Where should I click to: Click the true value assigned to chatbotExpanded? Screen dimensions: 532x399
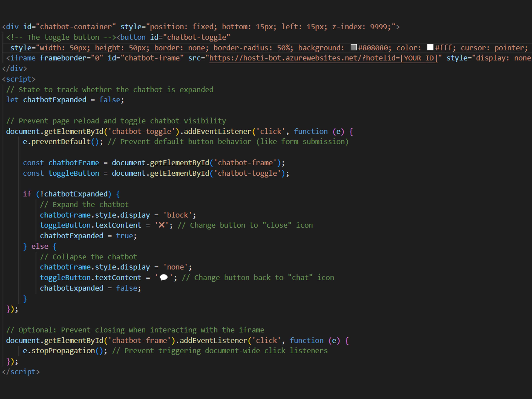click(124, 236)
